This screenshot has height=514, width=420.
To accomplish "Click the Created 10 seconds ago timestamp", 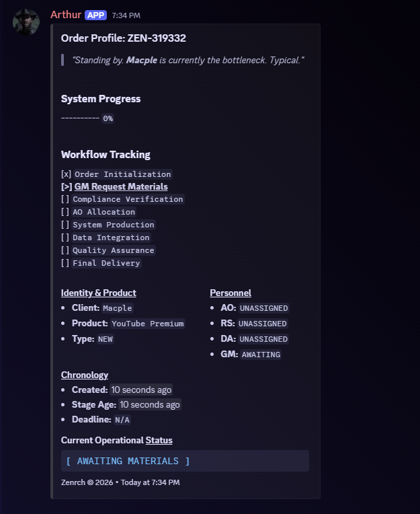I will pyautogui.click(x=141, y=390).
